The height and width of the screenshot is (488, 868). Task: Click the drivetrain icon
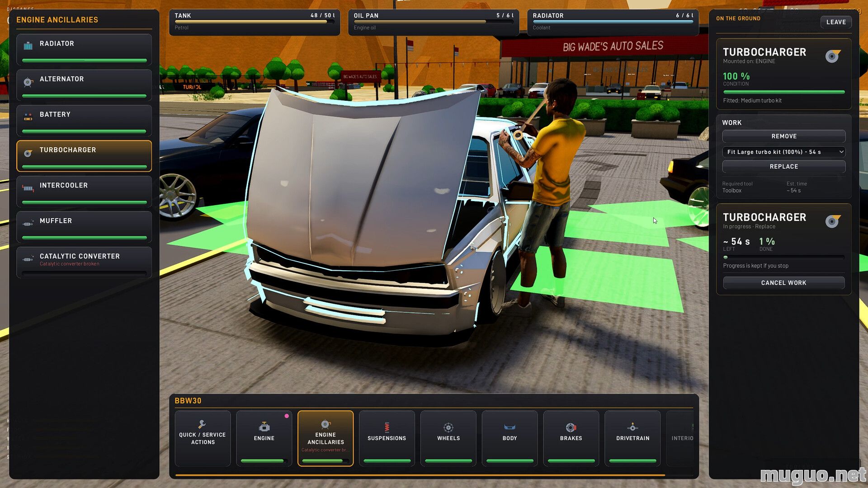tap(632, 427)
